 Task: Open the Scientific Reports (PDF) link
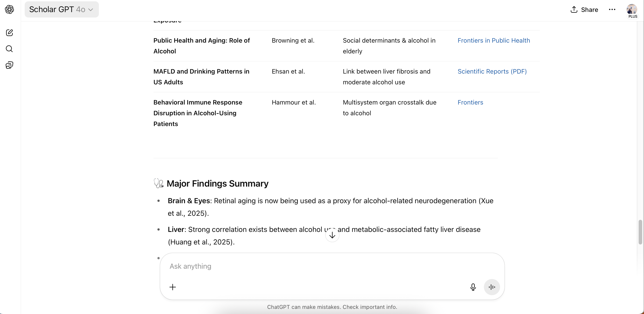pyautogui.click(x=492, y=72)
